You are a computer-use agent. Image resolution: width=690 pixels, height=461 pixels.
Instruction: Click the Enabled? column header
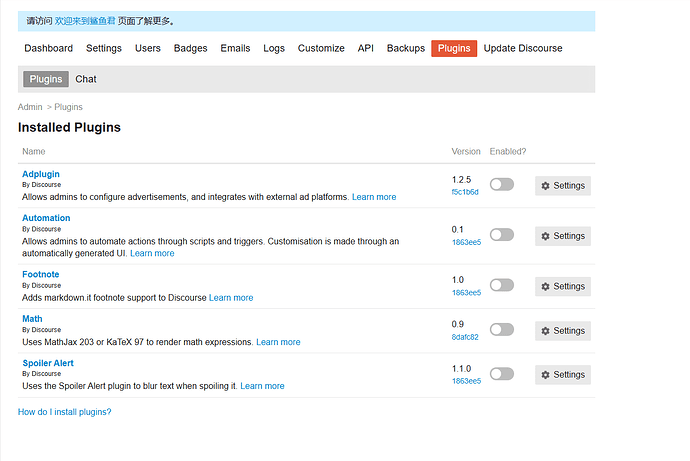508,151
